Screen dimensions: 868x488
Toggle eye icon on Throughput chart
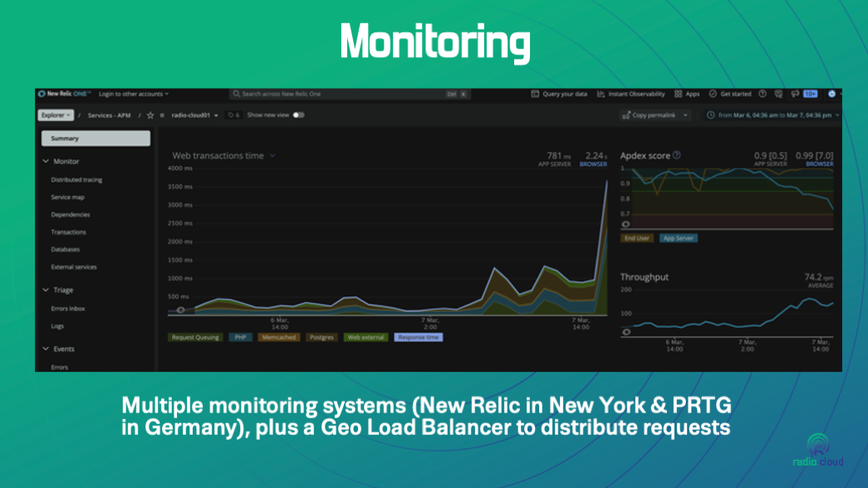pos(626,332)
